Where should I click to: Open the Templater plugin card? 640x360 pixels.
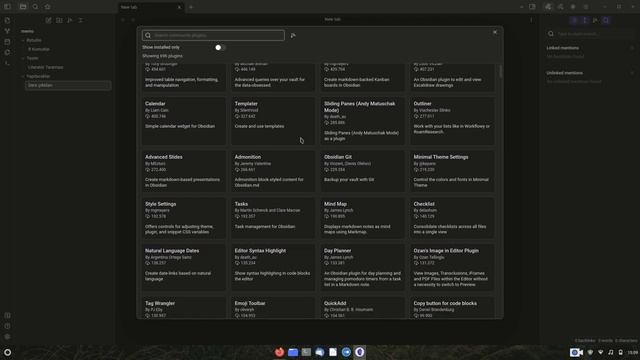[273, 121]
